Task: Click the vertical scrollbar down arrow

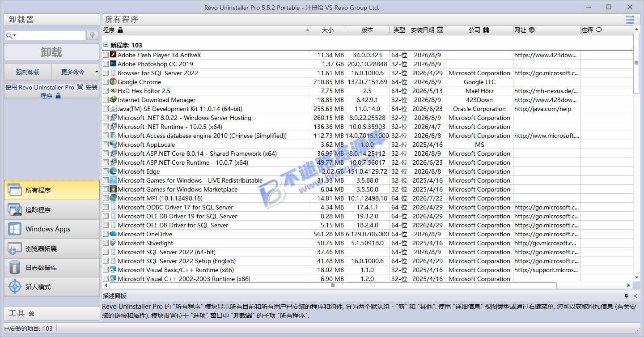Action: 637,278
